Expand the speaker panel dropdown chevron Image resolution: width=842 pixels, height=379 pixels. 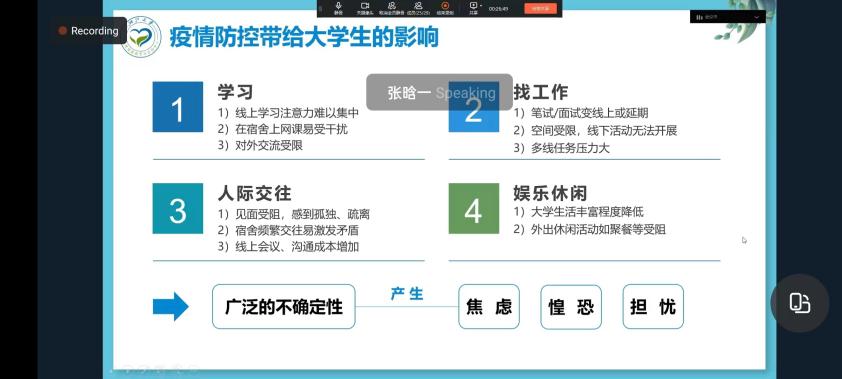click(758, 17)
